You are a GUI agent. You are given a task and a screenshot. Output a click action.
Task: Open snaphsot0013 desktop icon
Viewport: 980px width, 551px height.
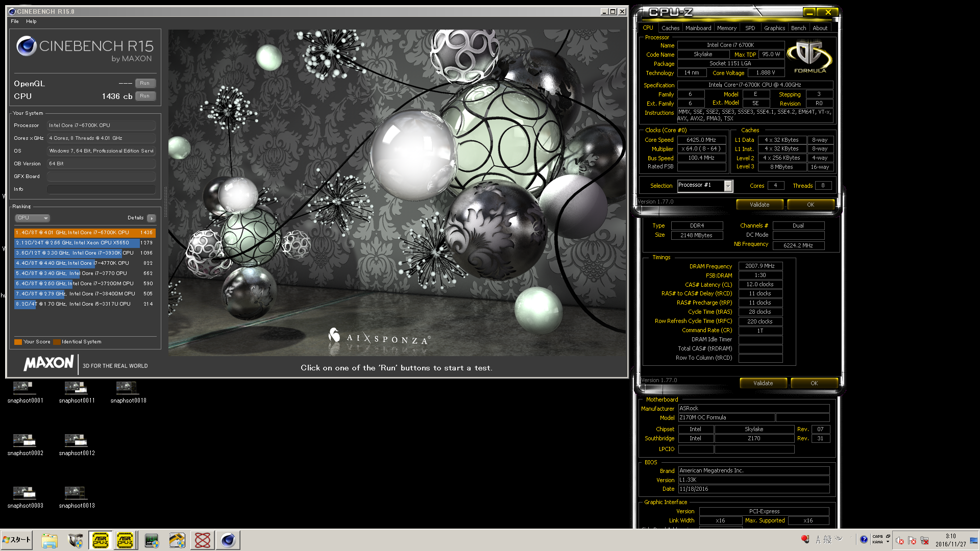pyautogui.click(x=77, y=497)
